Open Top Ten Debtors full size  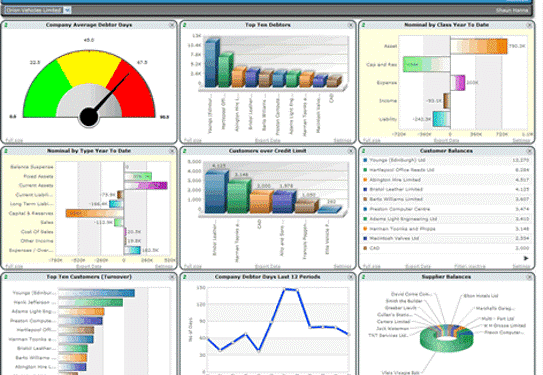pos(193,140)
